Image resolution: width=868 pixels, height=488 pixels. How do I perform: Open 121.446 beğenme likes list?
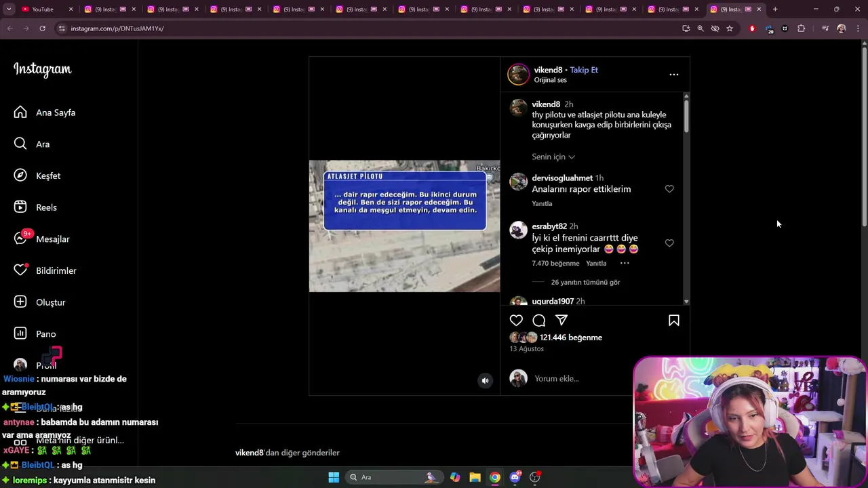571,338
